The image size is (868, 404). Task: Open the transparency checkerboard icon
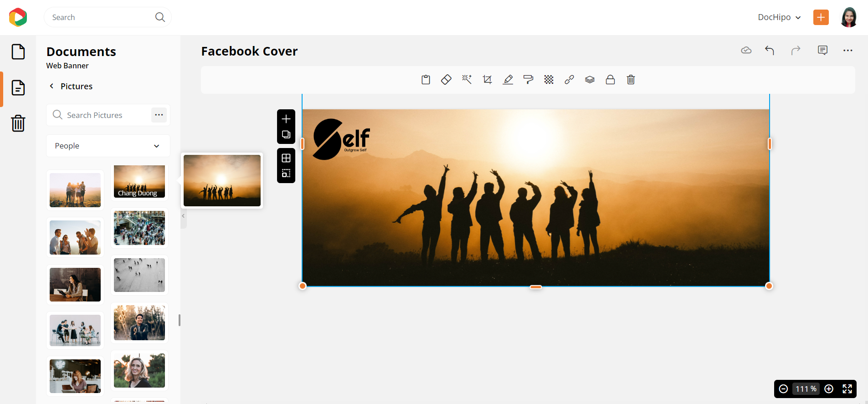(x=549, y=80)
